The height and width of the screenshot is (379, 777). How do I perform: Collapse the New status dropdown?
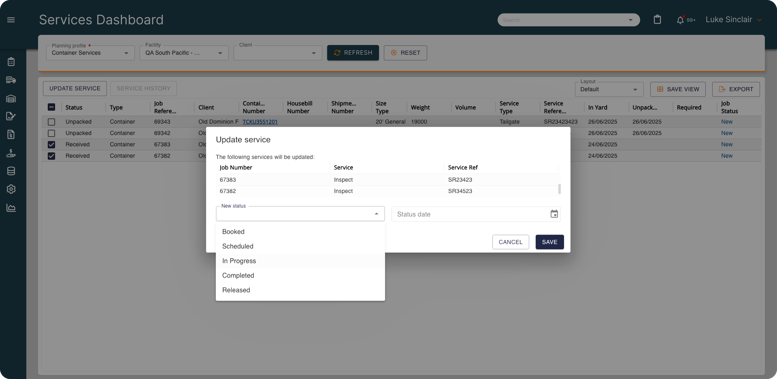[x=376, y=214]
